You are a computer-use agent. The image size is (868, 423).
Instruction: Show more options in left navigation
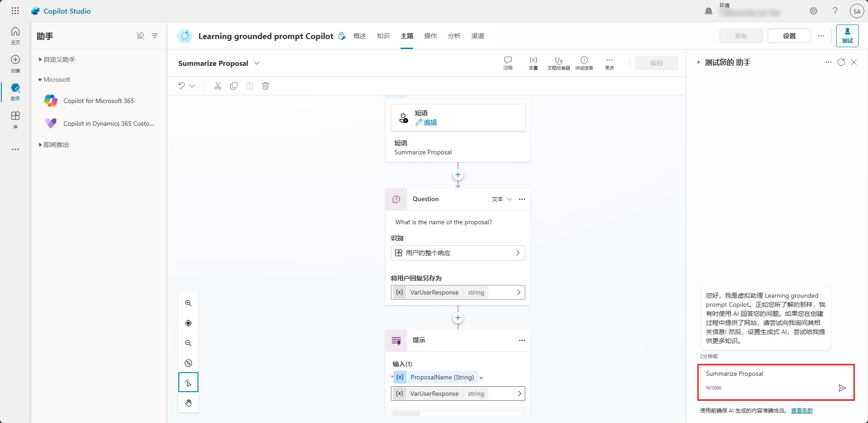click(15, 149)
